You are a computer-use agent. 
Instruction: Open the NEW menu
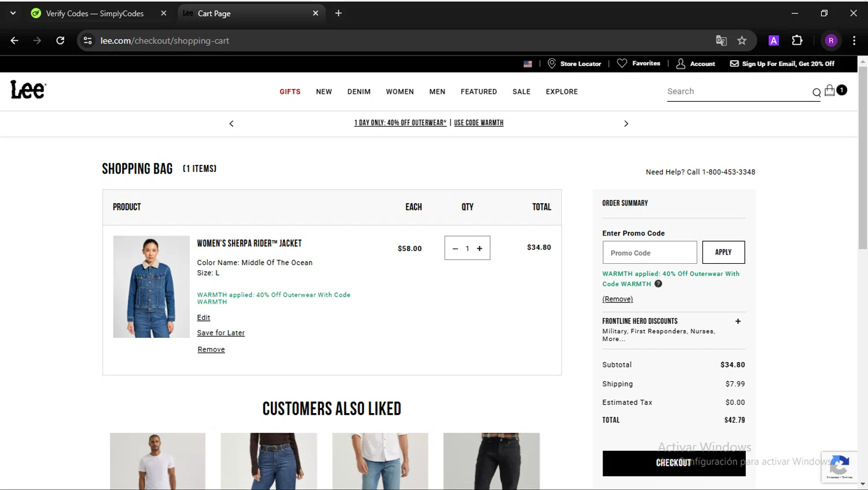[x=324, y=91]
